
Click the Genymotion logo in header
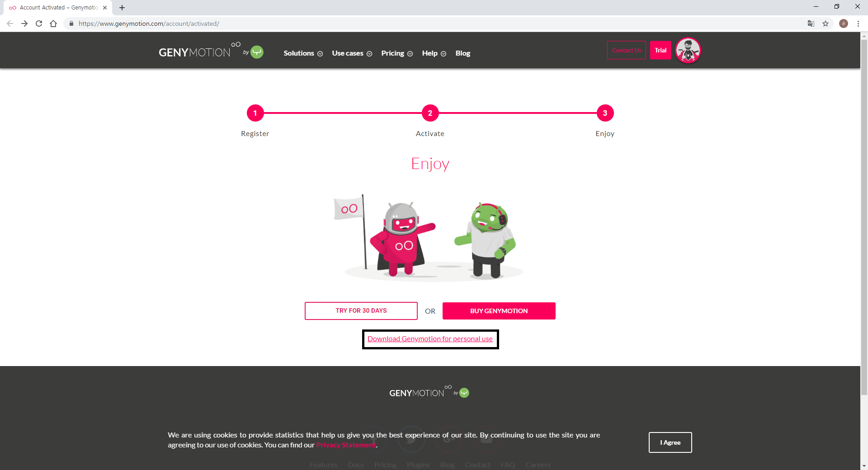coord(211,51)
